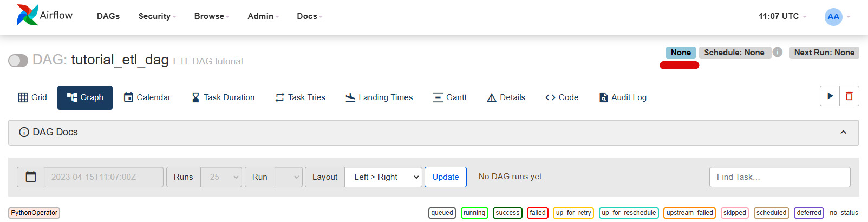The image size is (868, 222).
Task: Click the up_for_retry status legend
Action: point(573,213)
